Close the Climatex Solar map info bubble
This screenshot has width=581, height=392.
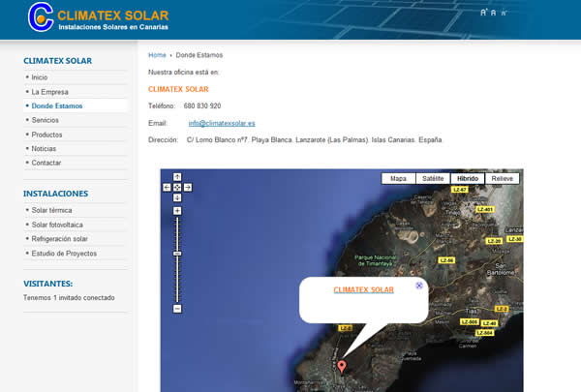pos(419,285)
